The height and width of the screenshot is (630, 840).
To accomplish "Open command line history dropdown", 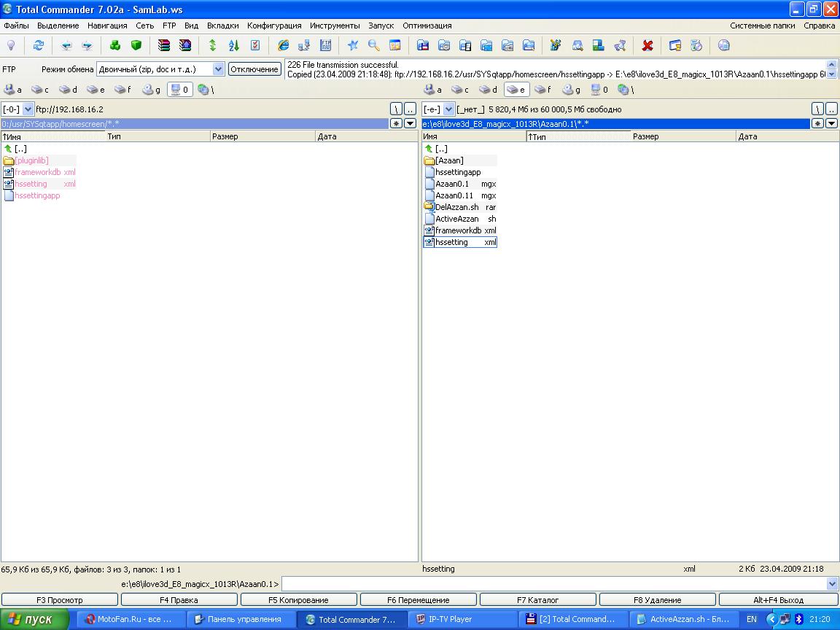I will pyautogui.click(x=832, y=583).
